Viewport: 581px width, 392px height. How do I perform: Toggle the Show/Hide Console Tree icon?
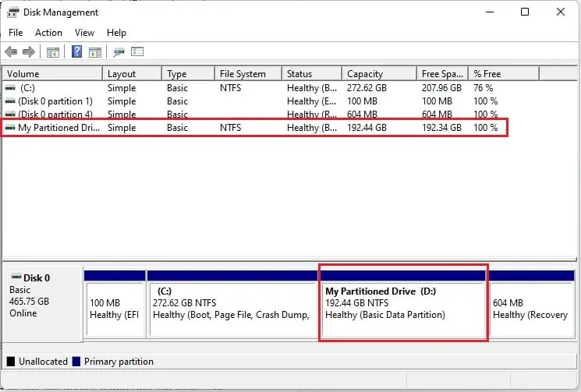click(52, 52)
